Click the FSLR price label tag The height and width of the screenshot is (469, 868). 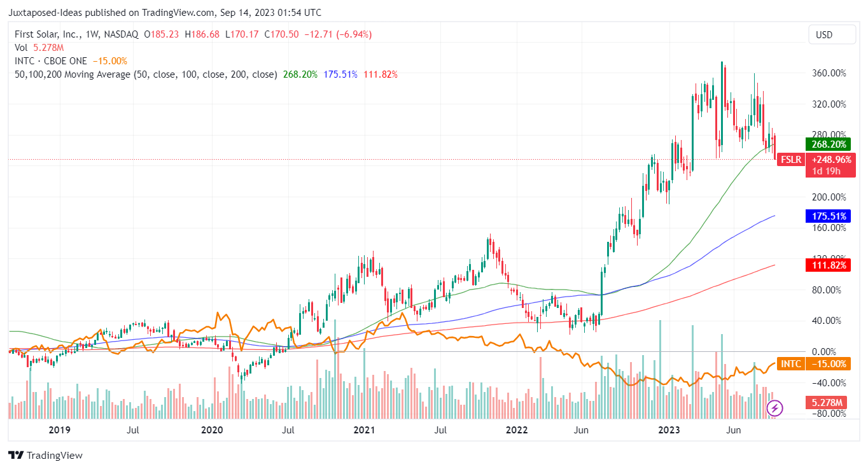click(x=792, y=159)
